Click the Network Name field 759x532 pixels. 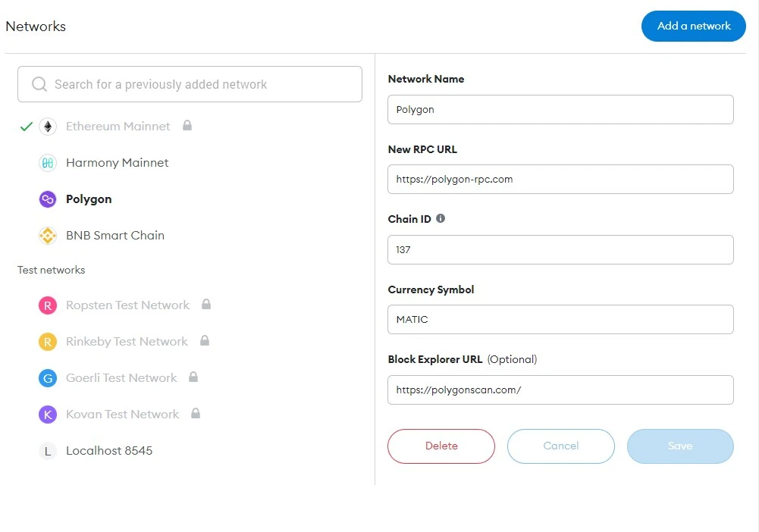tap(560, 110)
